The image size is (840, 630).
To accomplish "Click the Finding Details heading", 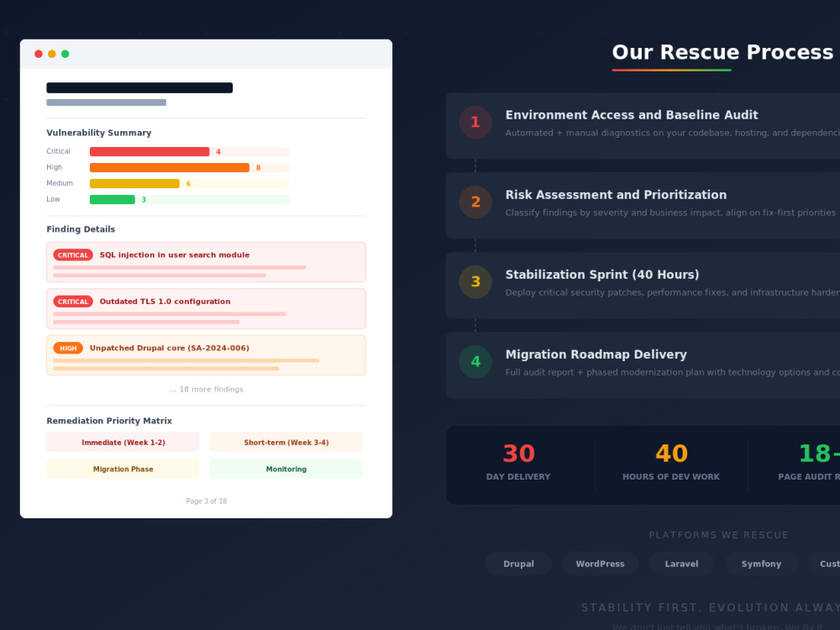I will point(81,229).
